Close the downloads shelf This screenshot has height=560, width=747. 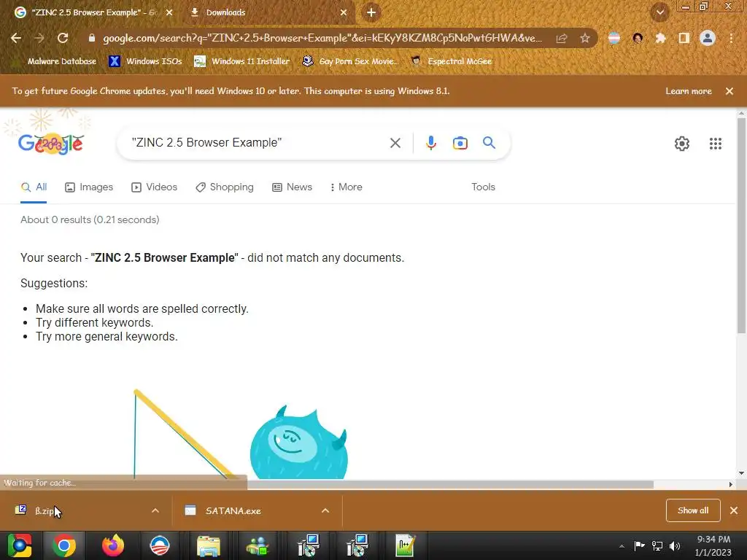pos(734,510)
